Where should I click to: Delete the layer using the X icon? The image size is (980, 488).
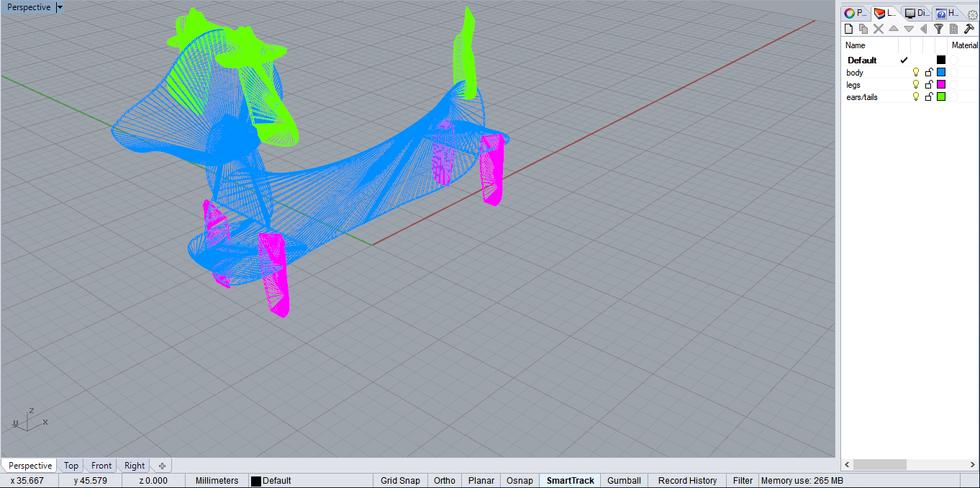coord(879,29)
